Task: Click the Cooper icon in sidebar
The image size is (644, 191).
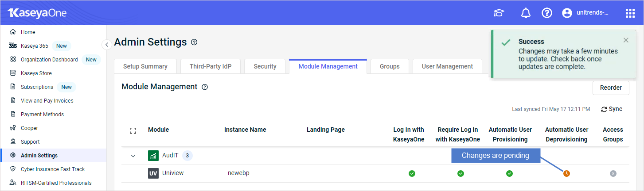Action: 13,128
